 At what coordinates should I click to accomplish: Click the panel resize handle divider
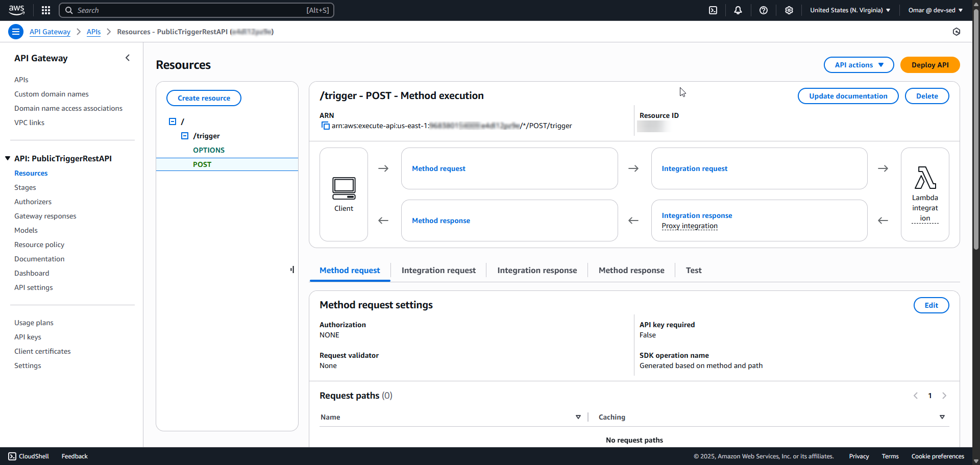tap(292, 269)
